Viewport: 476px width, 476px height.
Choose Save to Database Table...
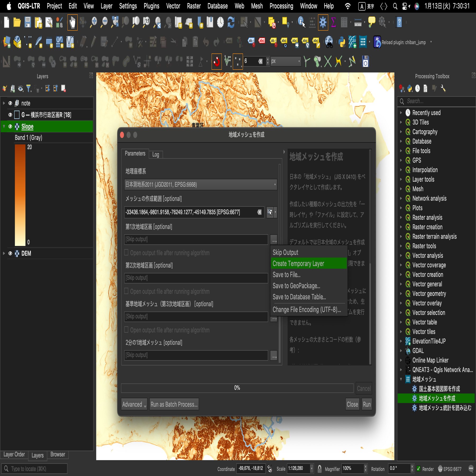coord(309,297)
